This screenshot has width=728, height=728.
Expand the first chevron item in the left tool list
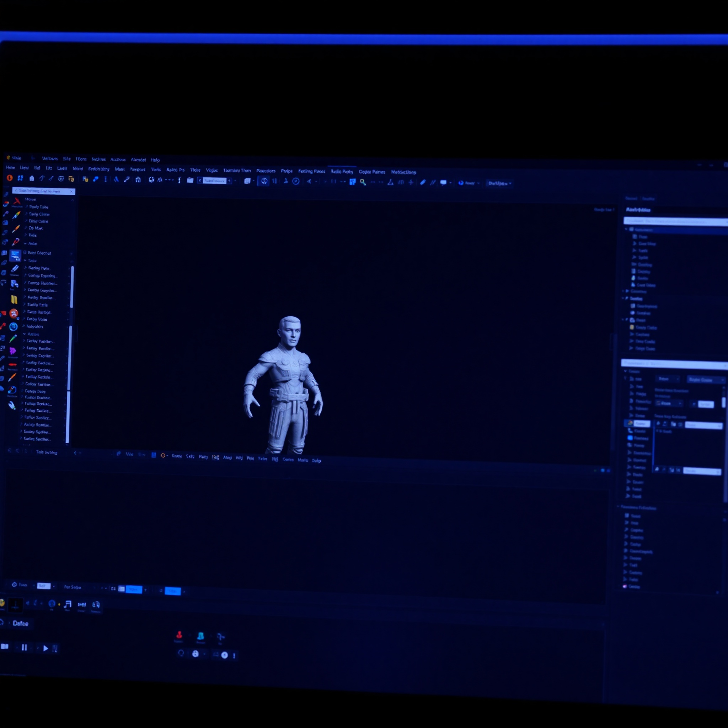click(x=26, y=207)
